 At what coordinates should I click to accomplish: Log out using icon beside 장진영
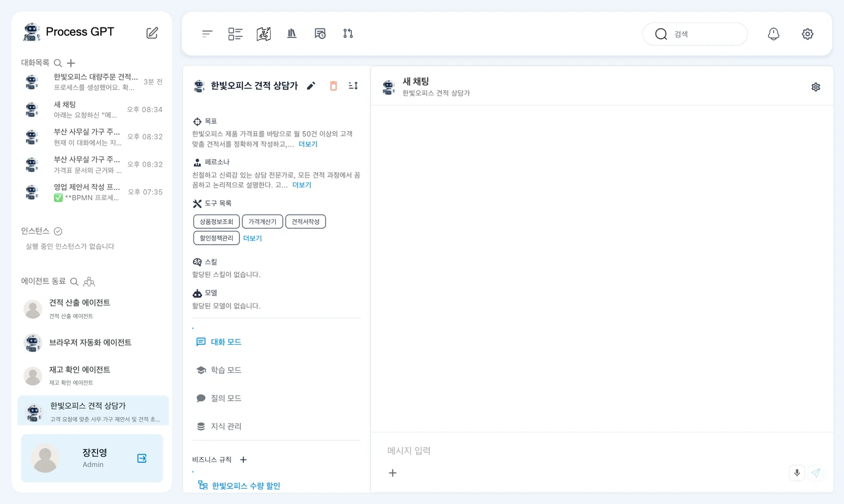point(142,458)
